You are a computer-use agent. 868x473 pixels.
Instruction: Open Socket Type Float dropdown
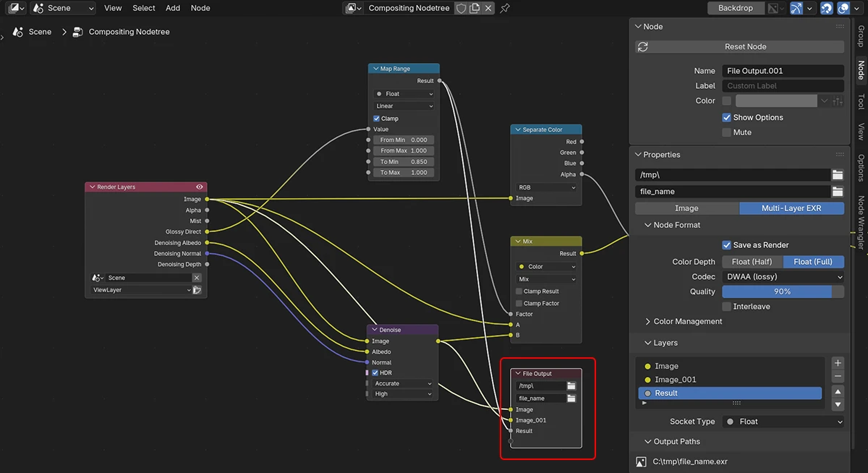point(783,422)
